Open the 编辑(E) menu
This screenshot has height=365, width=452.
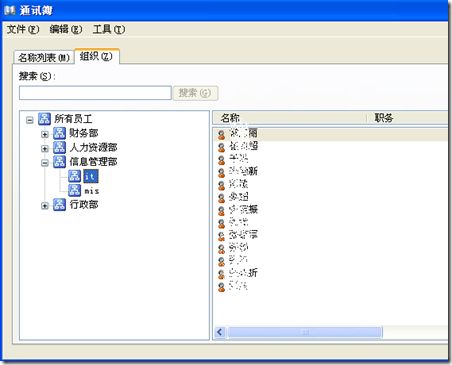tap(65, 29)
